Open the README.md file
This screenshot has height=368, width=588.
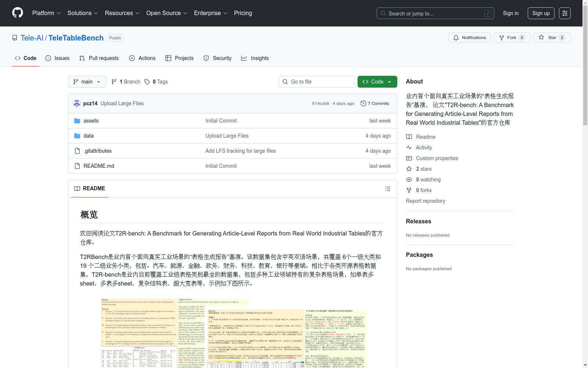pyautogui.click(x=99, y=166)
